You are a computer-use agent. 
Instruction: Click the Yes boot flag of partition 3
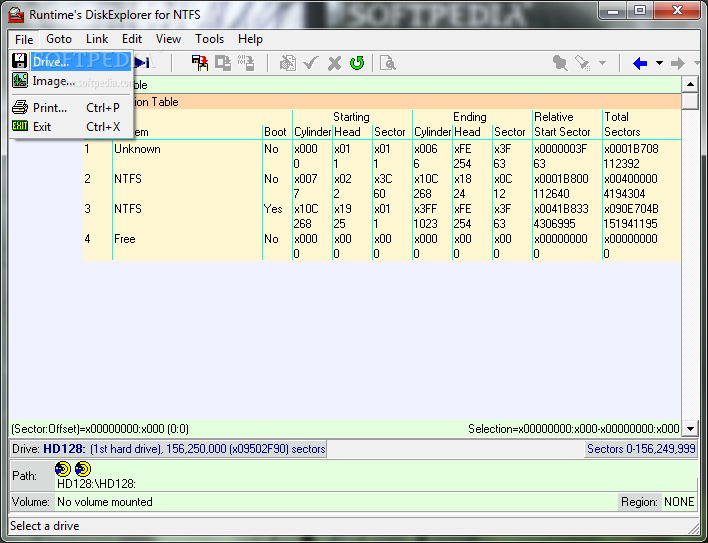click(x=273, y=209)
